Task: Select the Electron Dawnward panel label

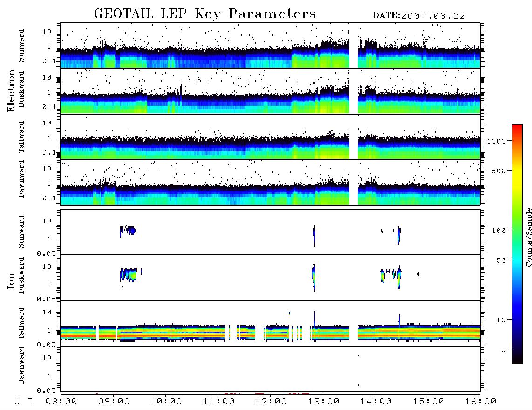Action: coord(21,179)
